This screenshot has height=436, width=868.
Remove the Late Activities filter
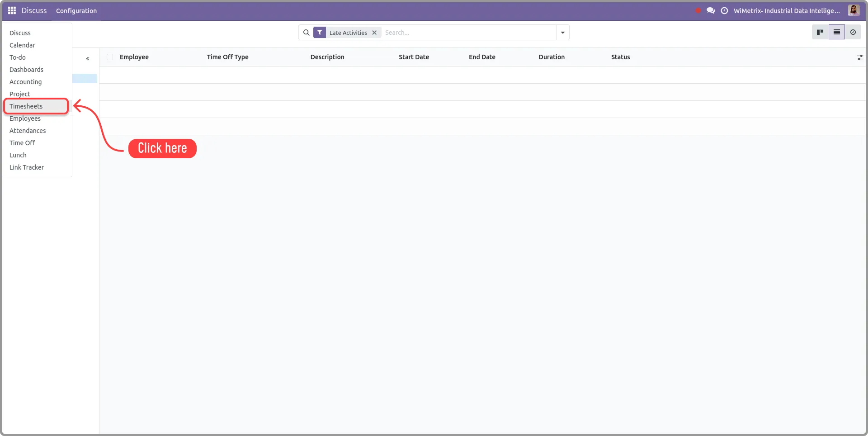click(x=374, y=33)
